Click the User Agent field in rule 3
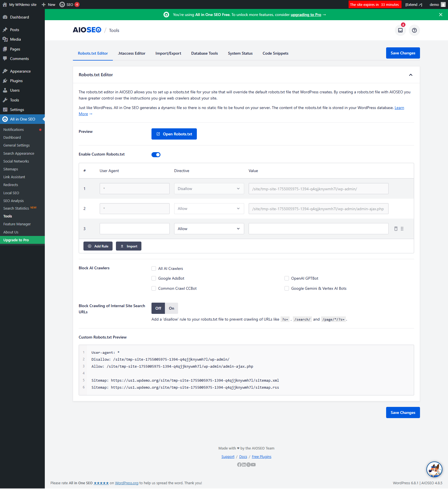The image size is (448, 489). pos(134,229)
